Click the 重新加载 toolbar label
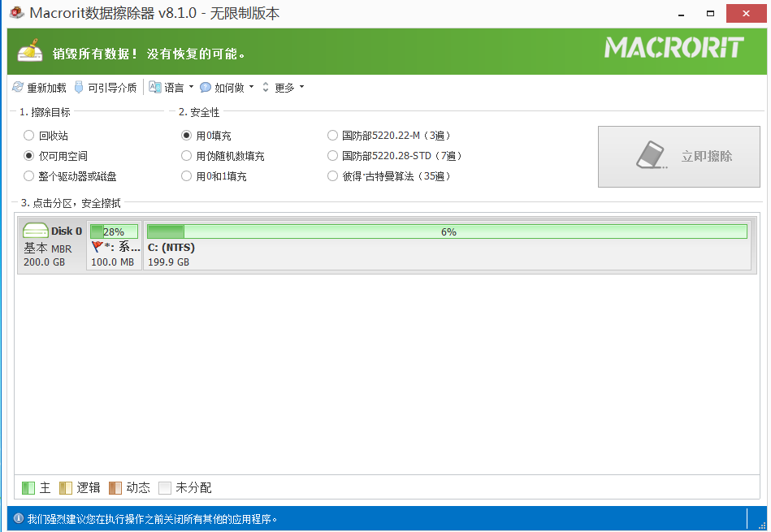Viewport: 771px width, 532px height. pyautogui.click(x=46, y=88)
